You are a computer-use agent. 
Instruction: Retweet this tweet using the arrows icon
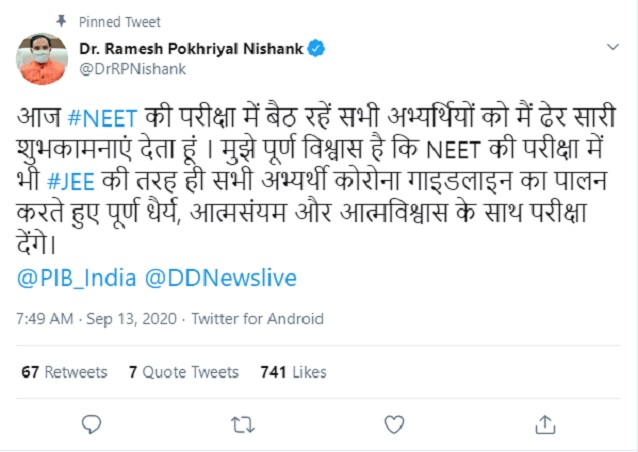242,425
